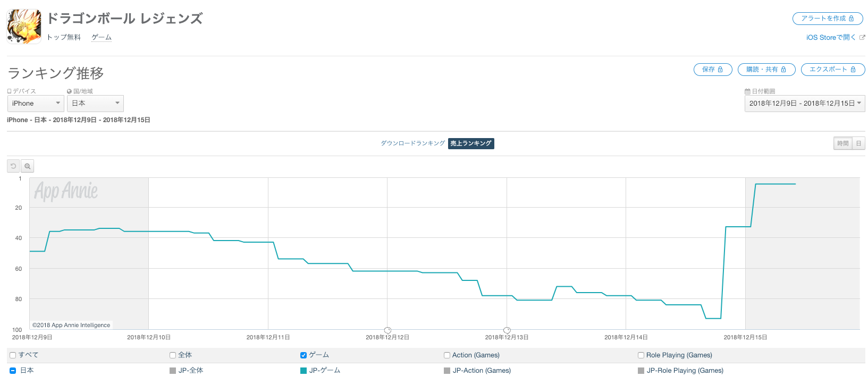This screenshot has width=868, height=385.
Task: Click the gray JP-Role Playing (Games) swatch
Action: click(641, 371)
